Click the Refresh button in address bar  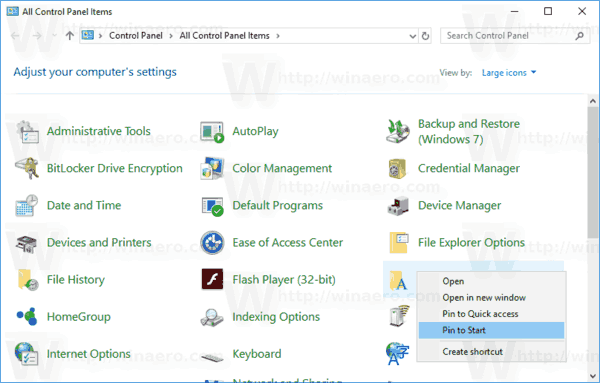425,36
